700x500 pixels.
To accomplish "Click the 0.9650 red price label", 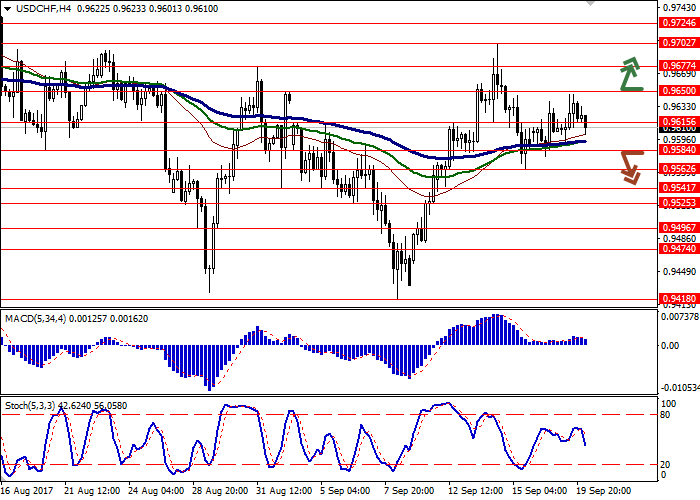I will pyautogui.click(x=678, y=90).
